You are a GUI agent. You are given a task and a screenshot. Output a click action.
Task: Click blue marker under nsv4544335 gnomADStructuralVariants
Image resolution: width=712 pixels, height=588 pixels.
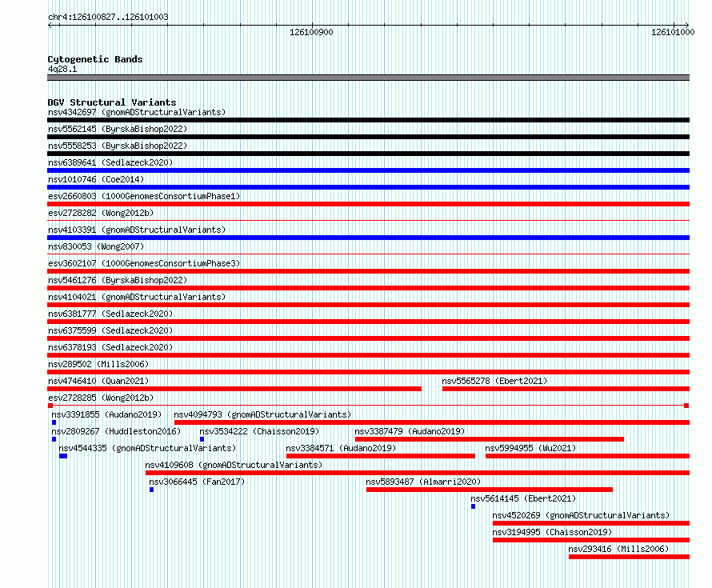[63, 456]
